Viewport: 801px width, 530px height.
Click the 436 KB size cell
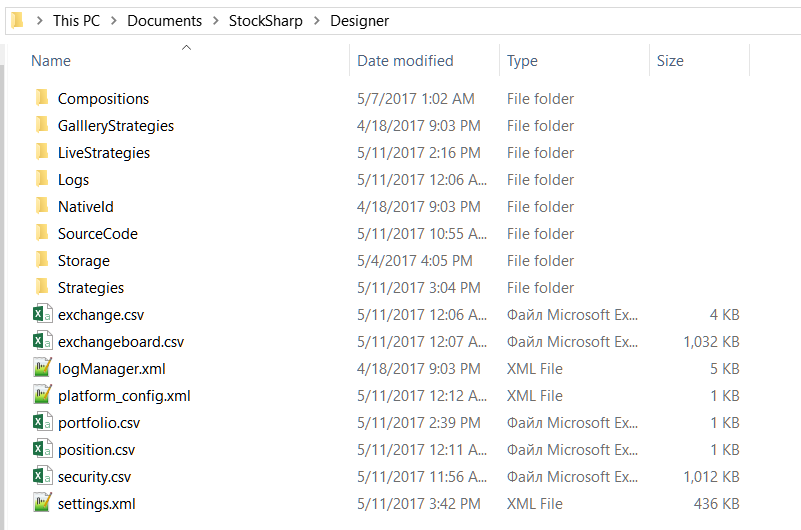click(716, 504)
